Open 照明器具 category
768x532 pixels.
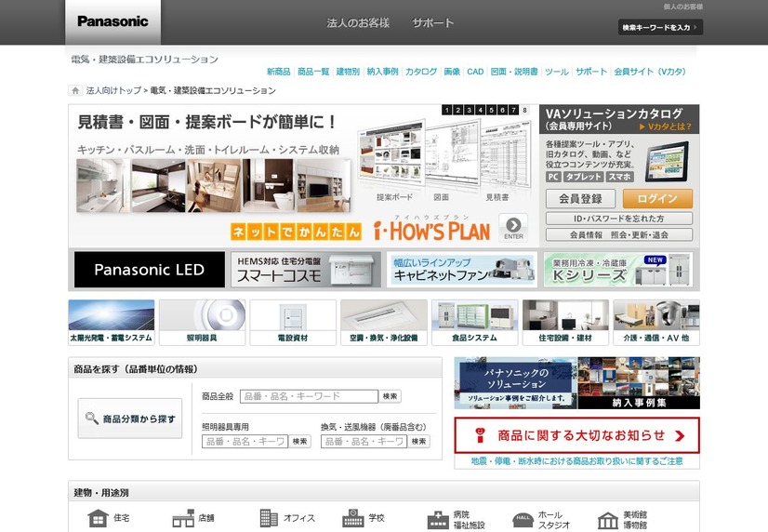(x=202, y=323)
